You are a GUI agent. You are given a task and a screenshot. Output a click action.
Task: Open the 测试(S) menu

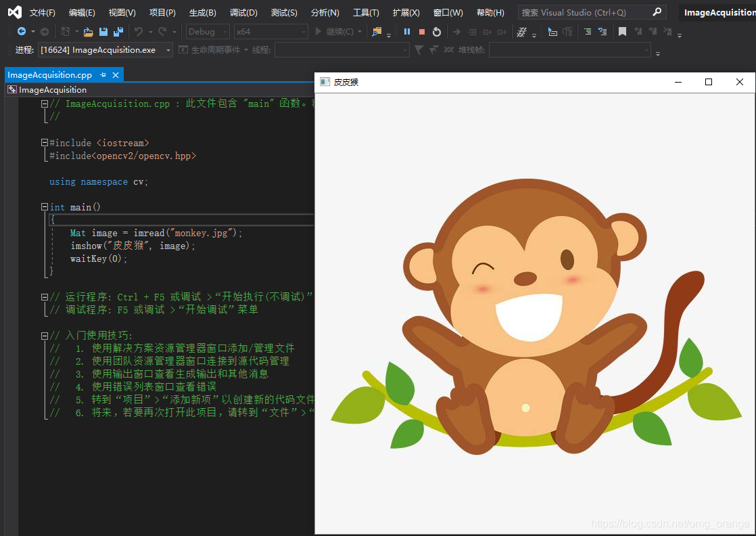[x=284, y=13]
